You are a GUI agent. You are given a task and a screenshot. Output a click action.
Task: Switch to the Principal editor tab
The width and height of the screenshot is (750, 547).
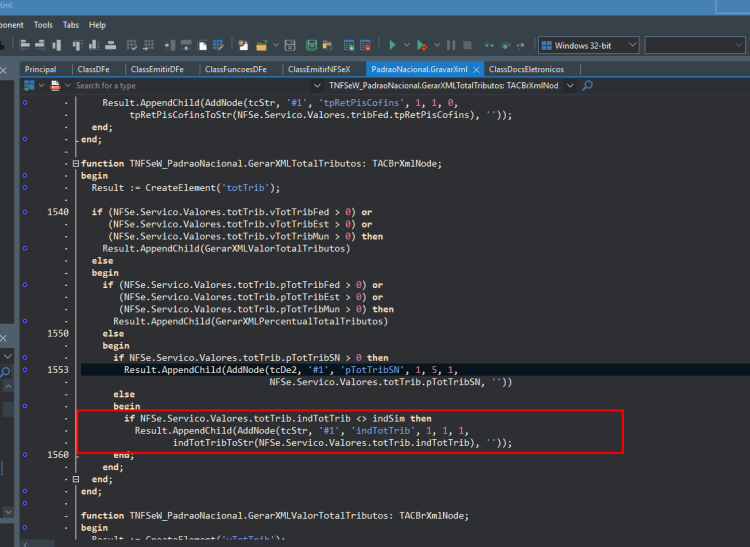coord(41,69)
